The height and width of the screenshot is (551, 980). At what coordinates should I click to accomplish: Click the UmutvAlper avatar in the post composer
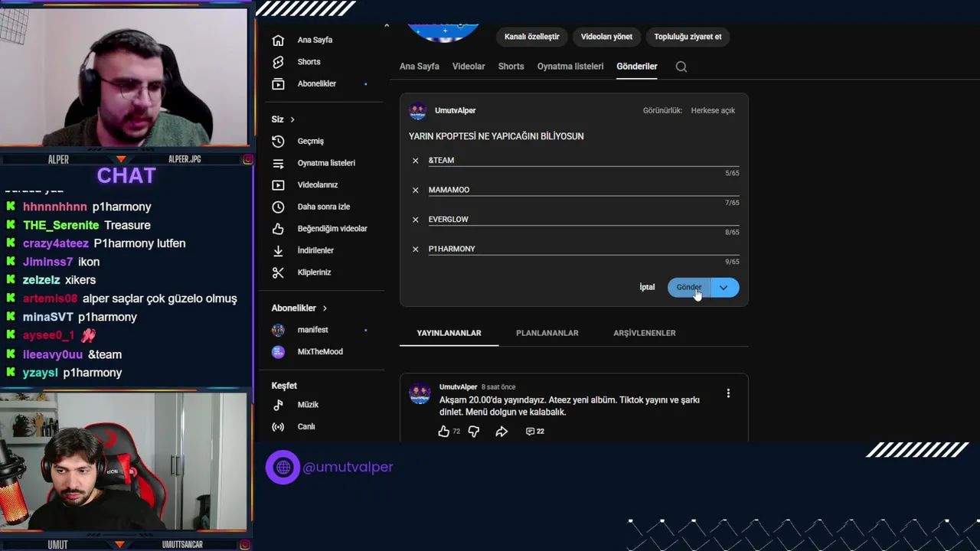coord(418,111)
